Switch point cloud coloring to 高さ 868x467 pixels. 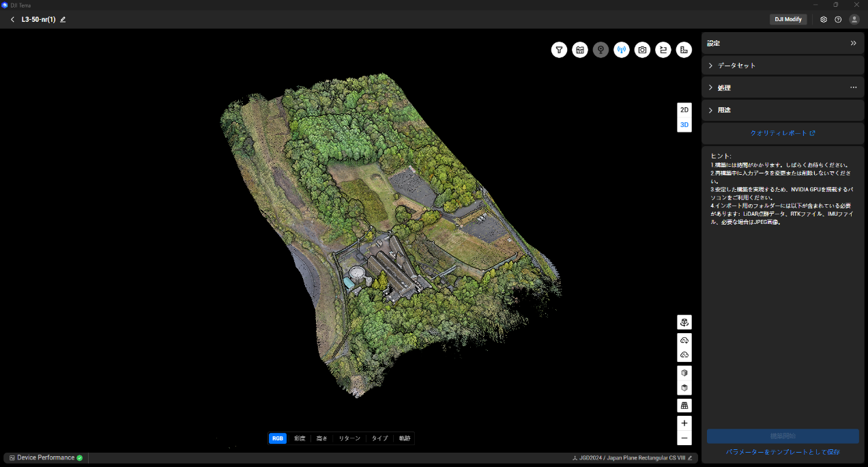321,438
